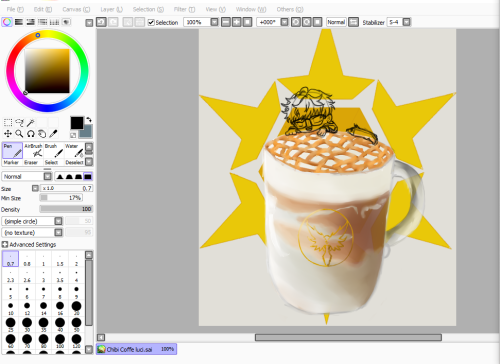Screen dimensions: 500x364
Task: Click the zoom in plus button
Action: point(236,22)
